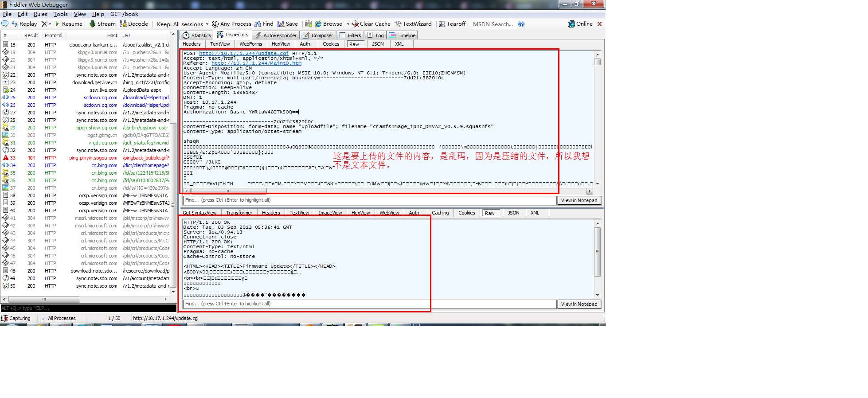
Task: Select session 24 UploadData.aspx icon
Action: point(6,90)
